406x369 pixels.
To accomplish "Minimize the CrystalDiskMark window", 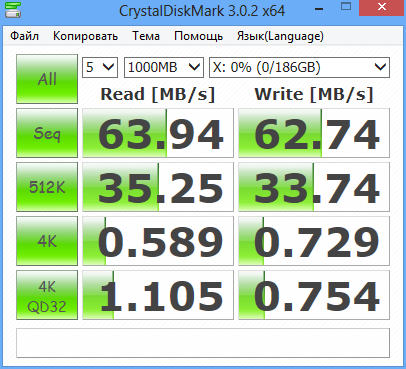I will click(x=319, y=9).
